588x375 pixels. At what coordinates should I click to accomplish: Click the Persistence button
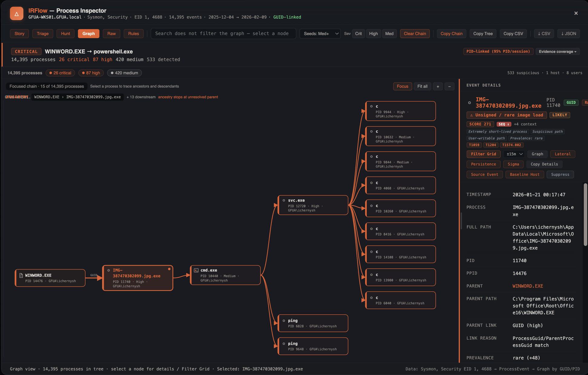pos(483,164)
